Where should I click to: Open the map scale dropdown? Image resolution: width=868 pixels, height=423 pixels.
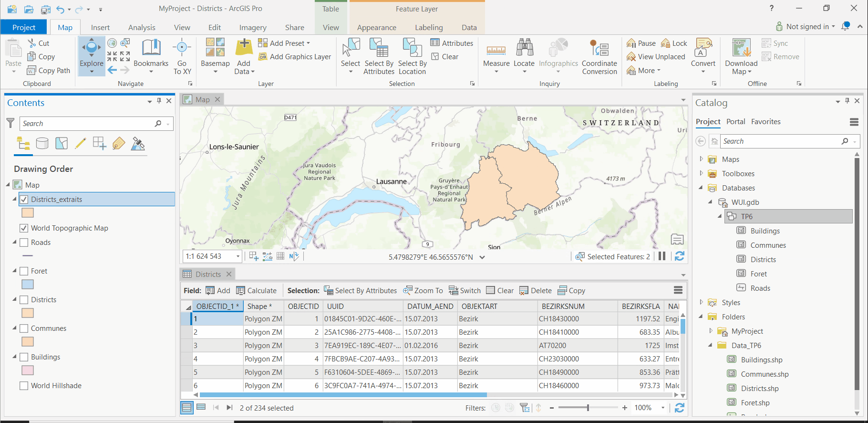238,256
